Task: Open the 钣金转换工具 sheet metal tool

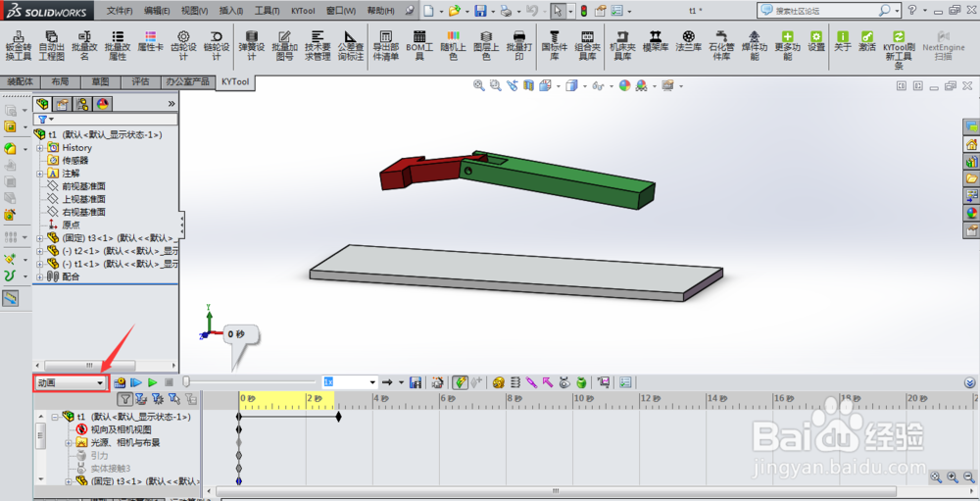Action: tap(18, 45)
